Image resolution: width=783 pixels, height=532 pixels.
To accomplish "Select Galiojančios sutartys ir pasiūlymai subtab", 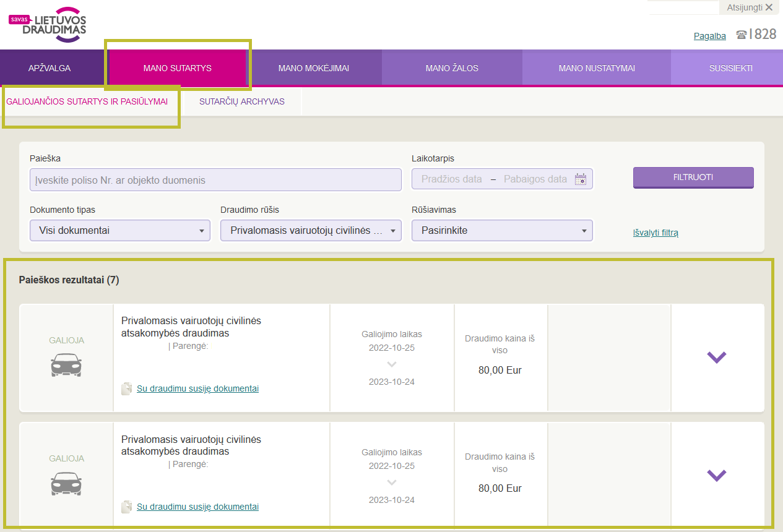I will [x=87, y=101].
